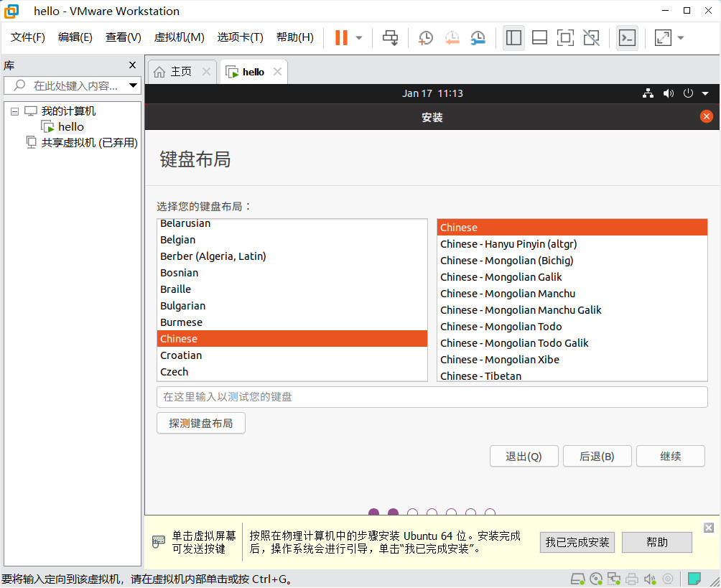Screen dimensions: 721x588
Task: Enter full screen mode
Action: (x=565, y=38)
